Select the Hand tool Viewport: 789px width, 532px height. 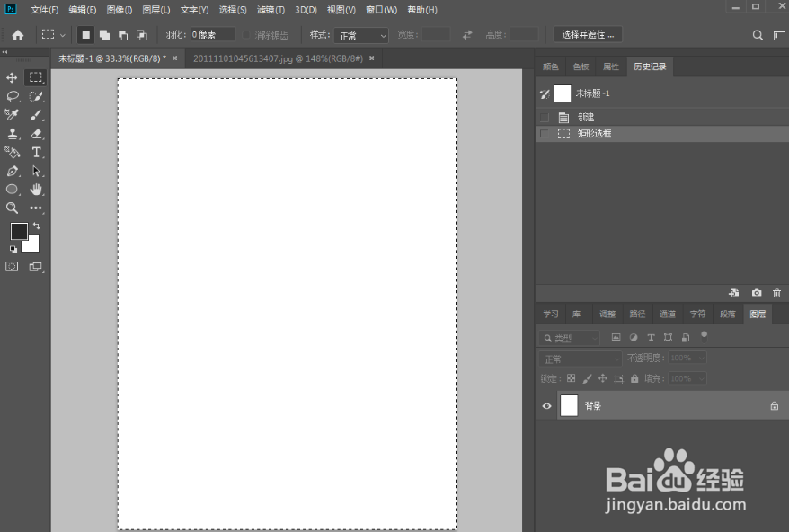[x=36, y=190]
